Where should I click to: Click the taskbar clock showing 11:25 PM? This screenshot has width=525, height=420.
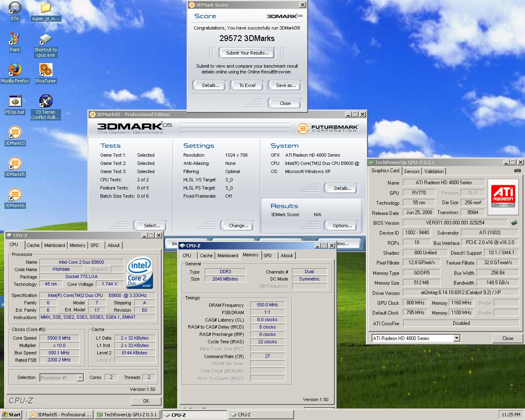(x=511, y=415)
